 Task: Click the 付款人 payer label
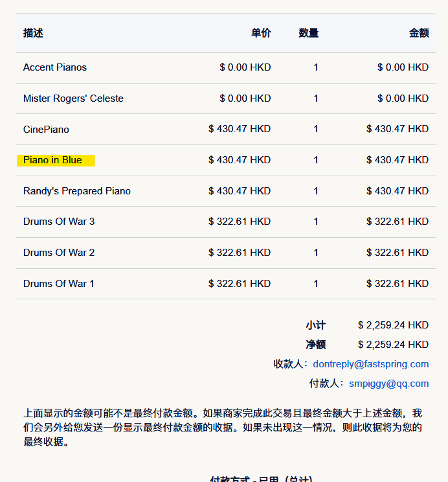[327, 384]
